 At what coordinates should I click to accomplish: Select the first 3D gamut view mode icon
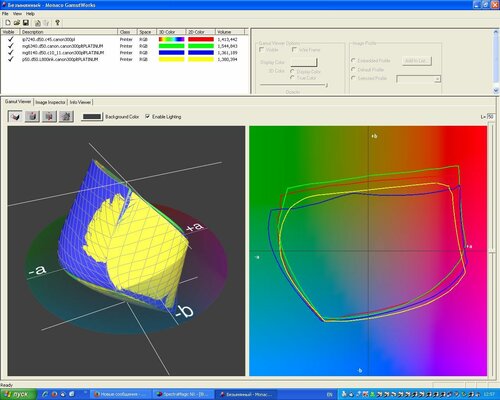[15, 117]
